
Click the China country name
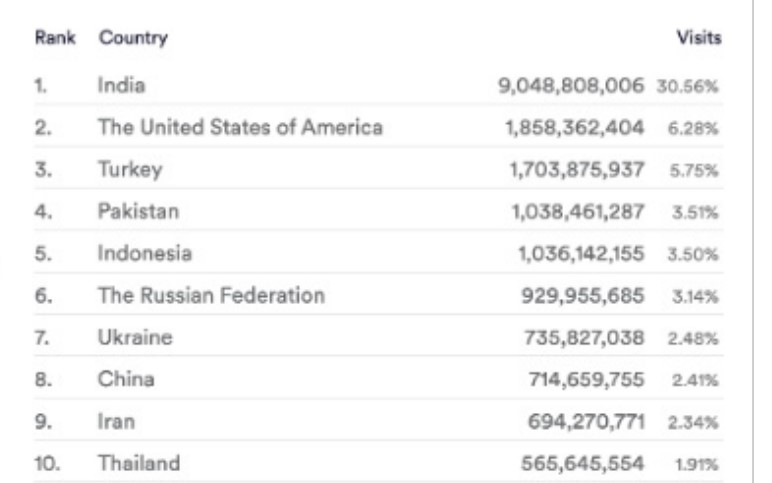[126, 379]
